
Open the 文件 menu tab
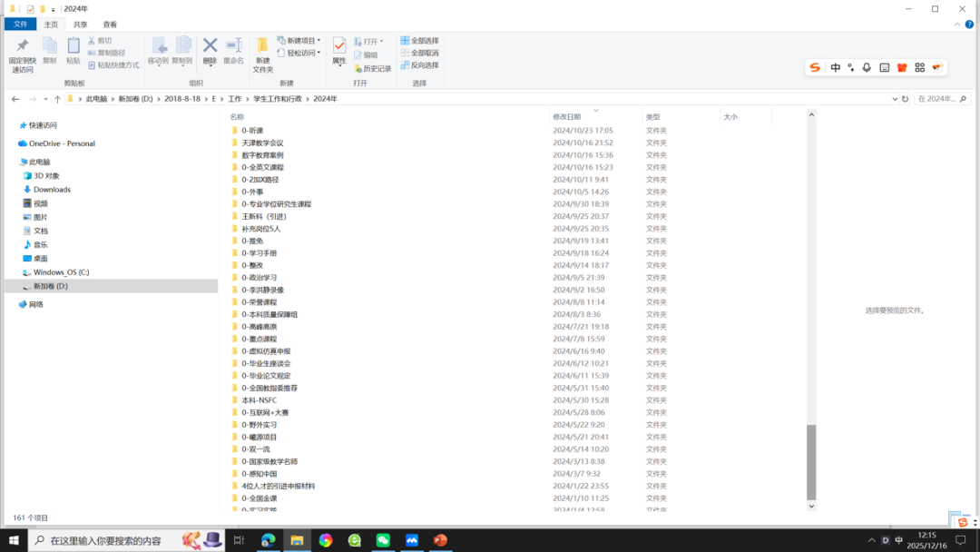20,24
